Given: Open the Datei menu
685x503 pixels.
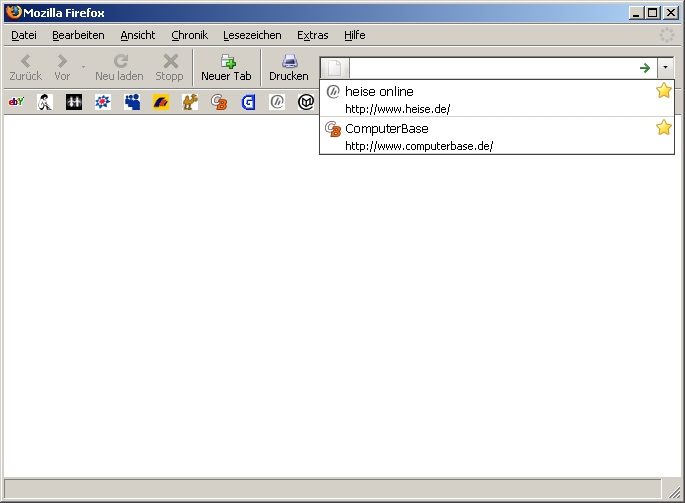Looking at the screenshot, I should pos(24,35).
